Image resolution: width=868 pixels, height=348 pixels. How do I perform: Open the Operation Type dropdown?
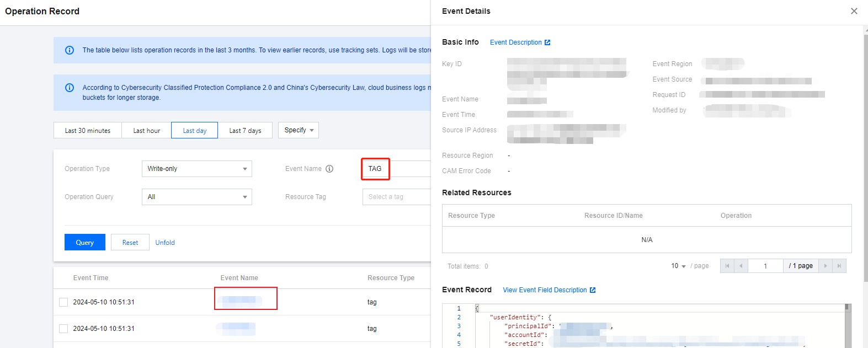pyautogui.click(x=196, y=169)
